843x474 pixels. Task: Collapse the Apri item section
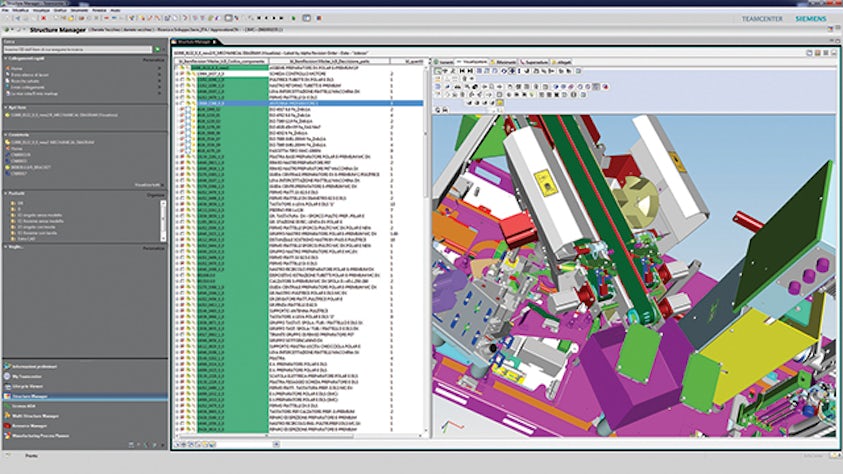point(6,107)
